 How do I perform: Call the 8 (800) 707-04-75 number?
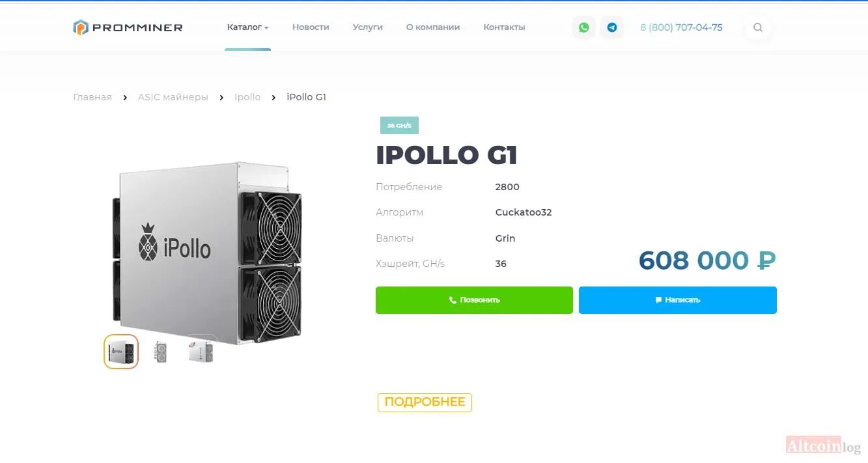click(681, 27)
